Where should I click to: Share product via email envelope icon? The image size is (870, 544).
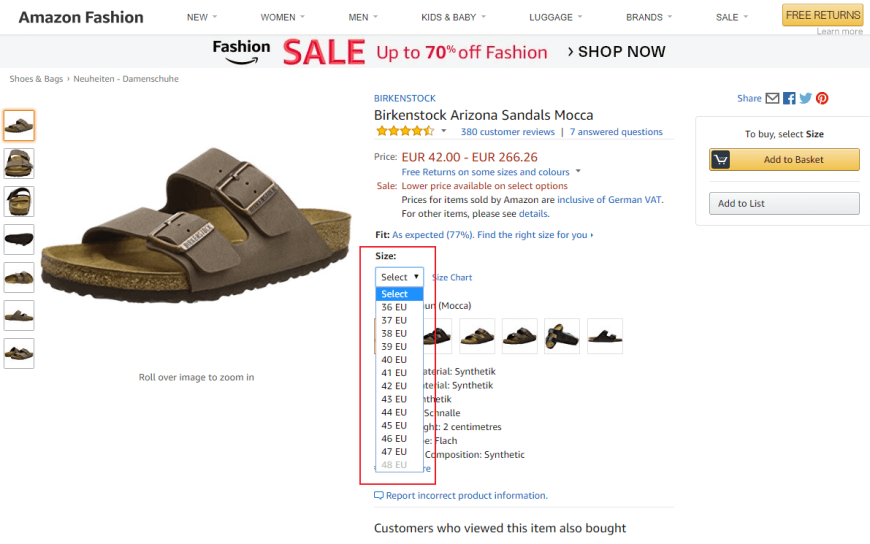772,98
